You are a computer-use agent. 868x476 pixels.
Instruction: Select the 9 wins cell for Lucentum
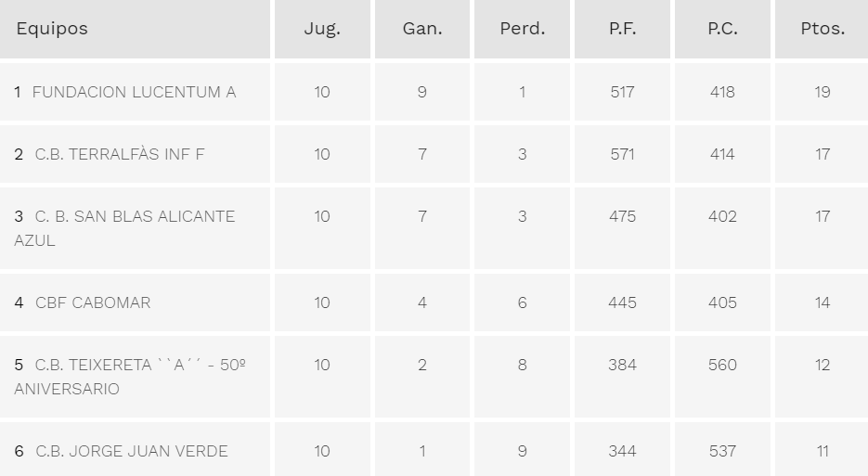[422, 92]
